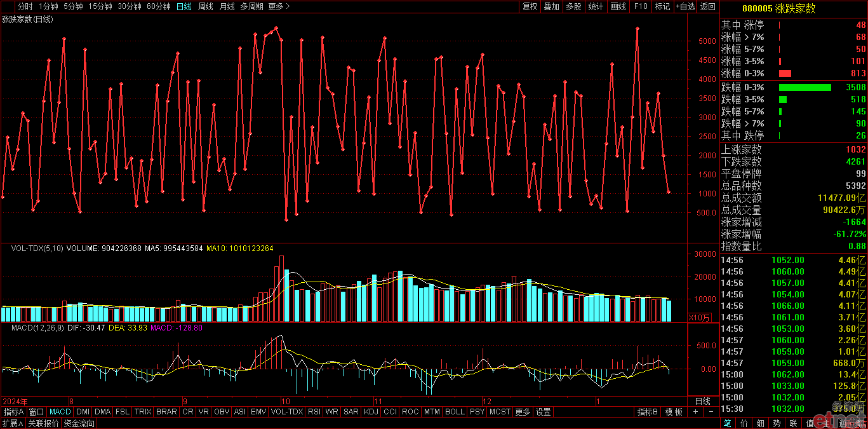The height and width of the screenshot is (429, 868).
Task: Select the CCI indicator tab
Action: click(390, 412)
